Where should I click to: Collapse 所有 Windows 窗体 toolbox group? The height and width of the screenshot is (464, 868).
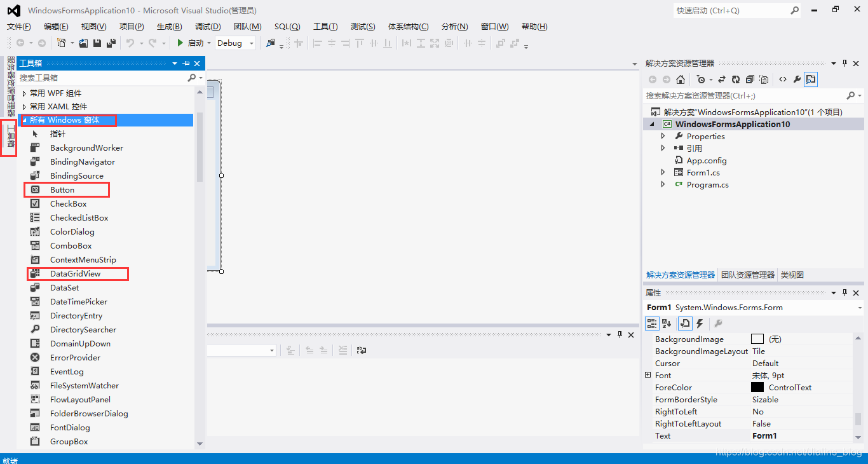(25, 120)
